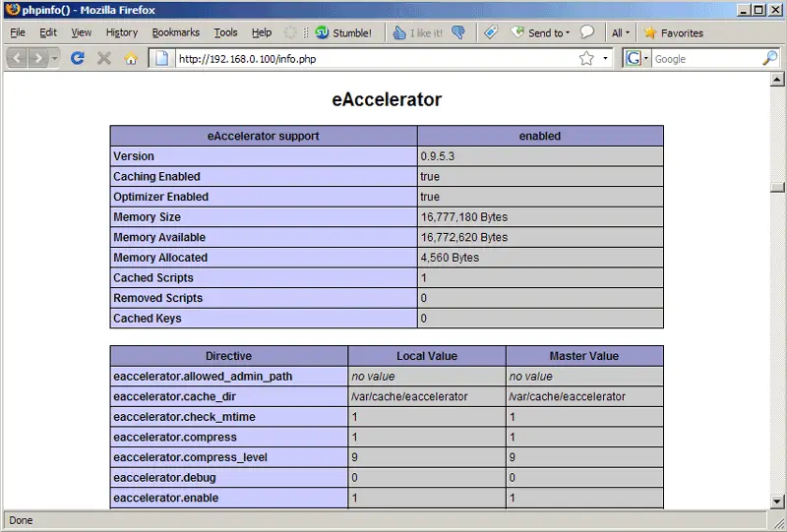Open the Send to dropdown
This screenshot has height=532, width=787.
[x=540, y=32]
